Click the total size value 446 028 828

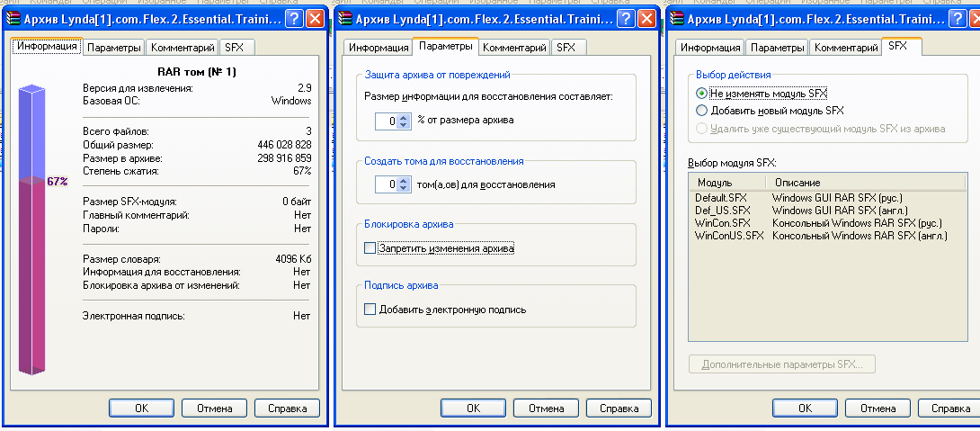click(284, 145)
